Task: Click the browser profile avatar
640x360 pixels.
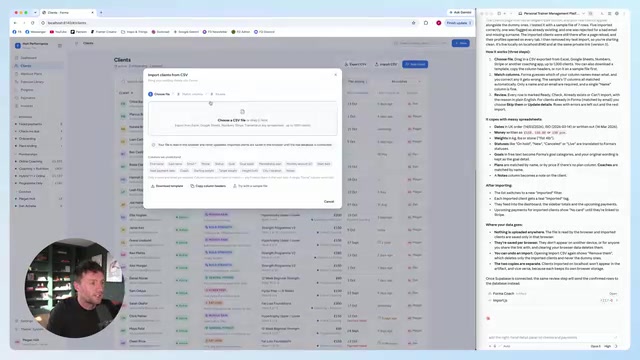Action: pos(439,23)
